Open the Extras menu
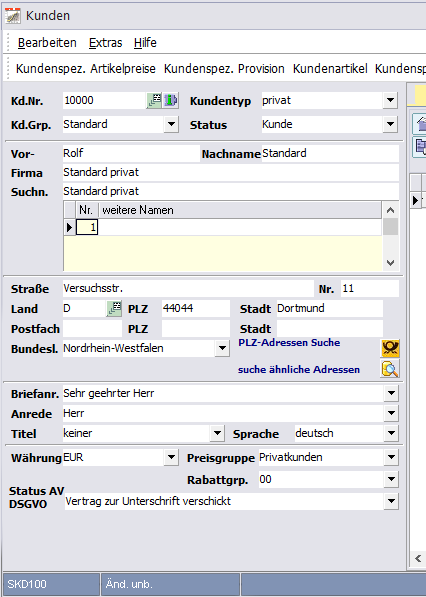 coord(105,43)
